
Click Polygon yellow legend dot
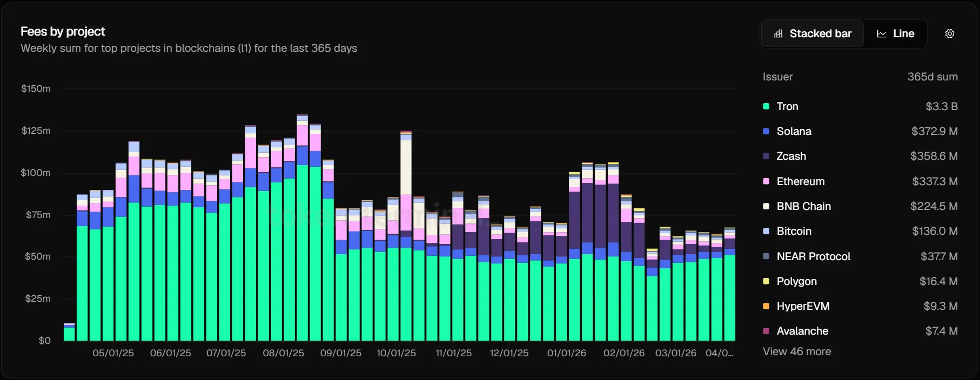pyautogui.click(x=766, y=281)
